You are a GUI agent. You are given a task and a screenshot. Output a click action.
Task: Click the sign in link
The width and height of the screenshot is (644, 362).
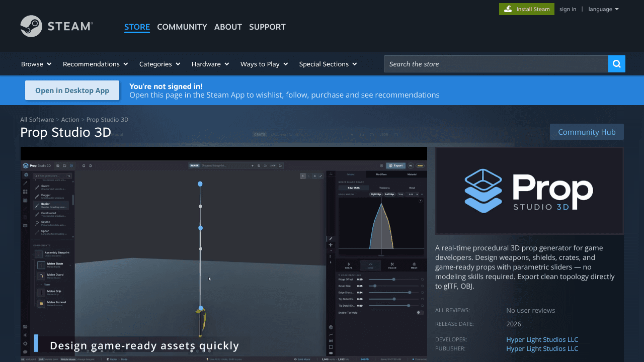tap(568, 9)
